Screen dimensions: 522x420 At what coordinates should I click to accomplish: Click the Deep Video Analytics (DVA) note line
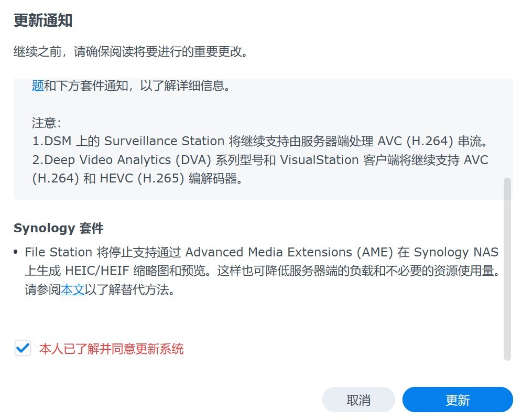click(x=260, y=160)
